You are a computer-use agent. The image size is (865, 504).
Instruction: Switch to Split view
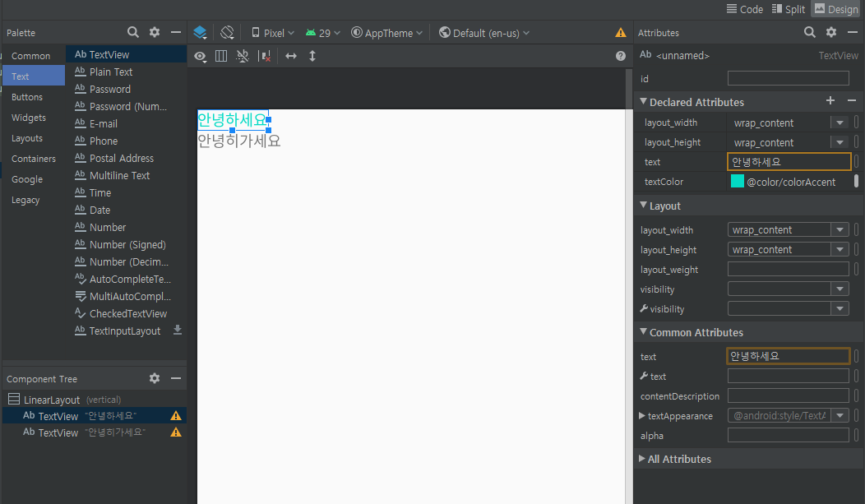789,9
